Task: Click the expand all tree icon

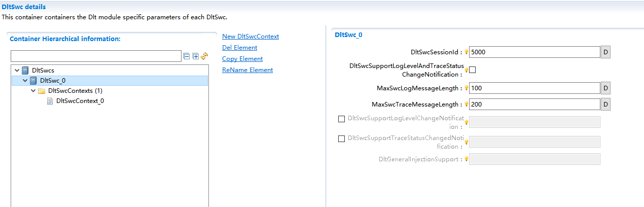Action: click(x=196, y=56)
